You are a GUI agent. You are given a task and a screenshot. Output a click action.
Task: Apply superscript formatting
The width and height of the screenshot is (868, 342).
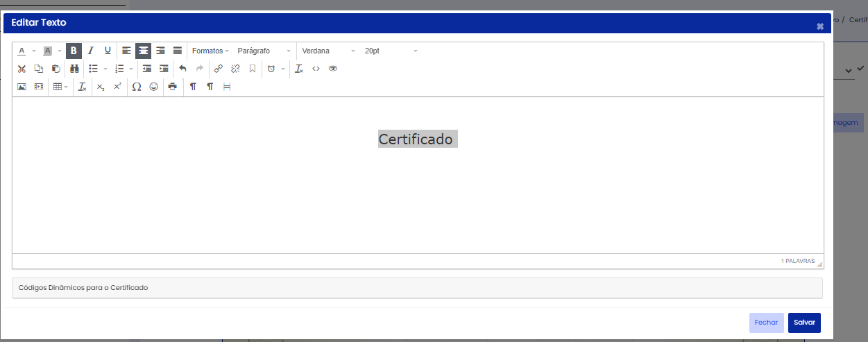[x=117, y=87]
